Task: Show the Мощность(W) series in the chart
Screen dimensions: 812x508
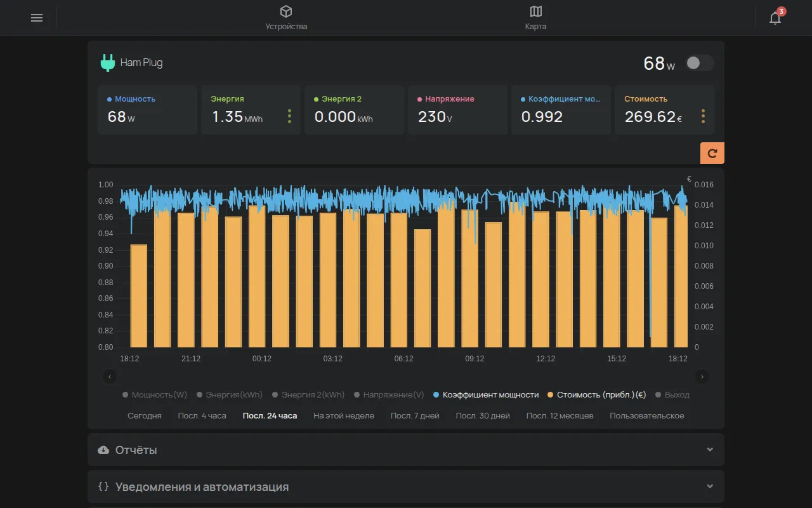Action: tap(155, 394)
